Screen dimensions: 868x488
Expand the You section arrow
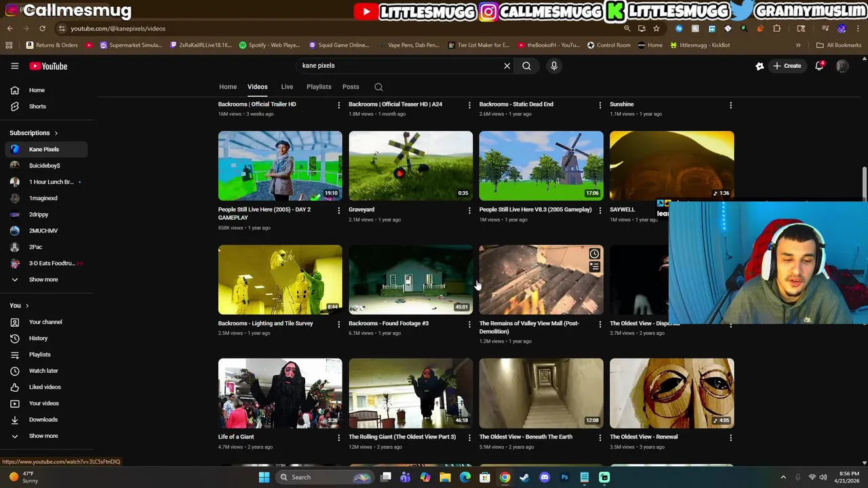coord(28,306)
